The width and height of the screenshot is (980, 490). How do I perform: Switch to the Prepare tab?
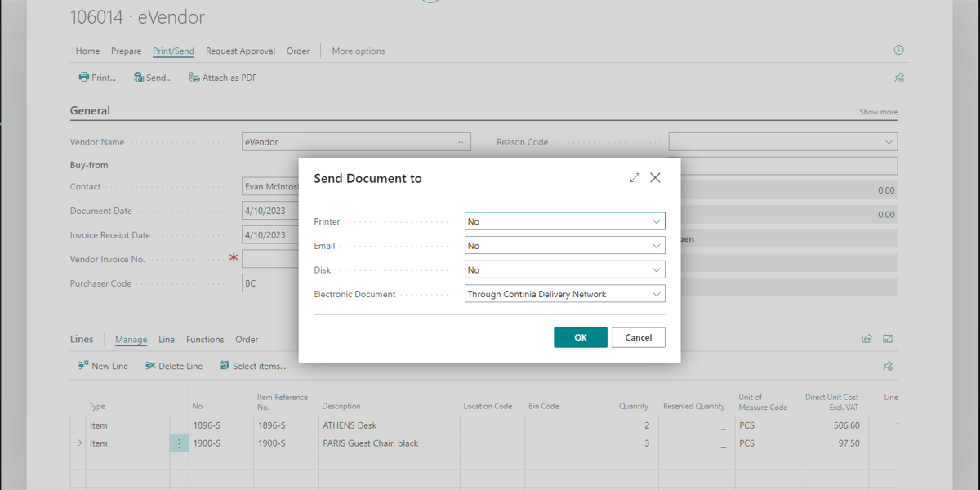coord(126,51)
